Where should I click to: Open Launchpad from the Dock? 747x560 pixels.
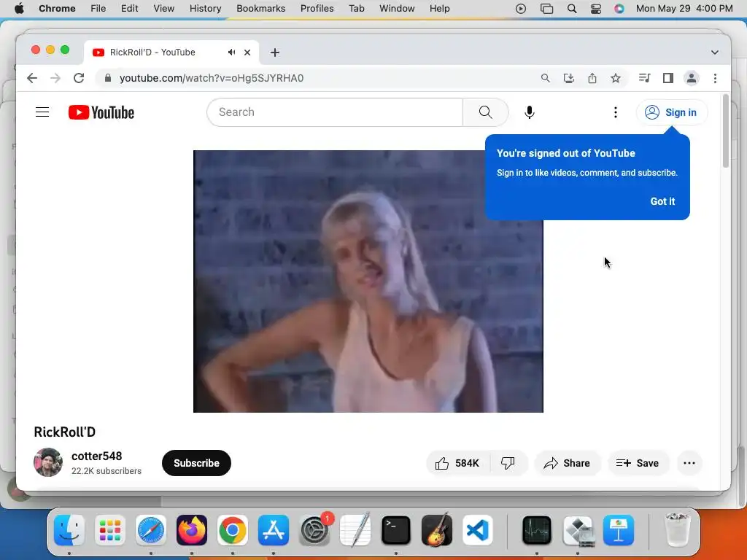click(110, 530)
